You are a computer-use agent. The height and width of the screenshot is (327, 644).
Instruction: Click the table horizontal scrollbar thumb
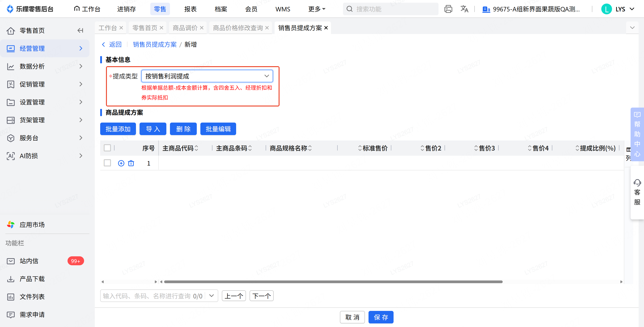(333, 282)
